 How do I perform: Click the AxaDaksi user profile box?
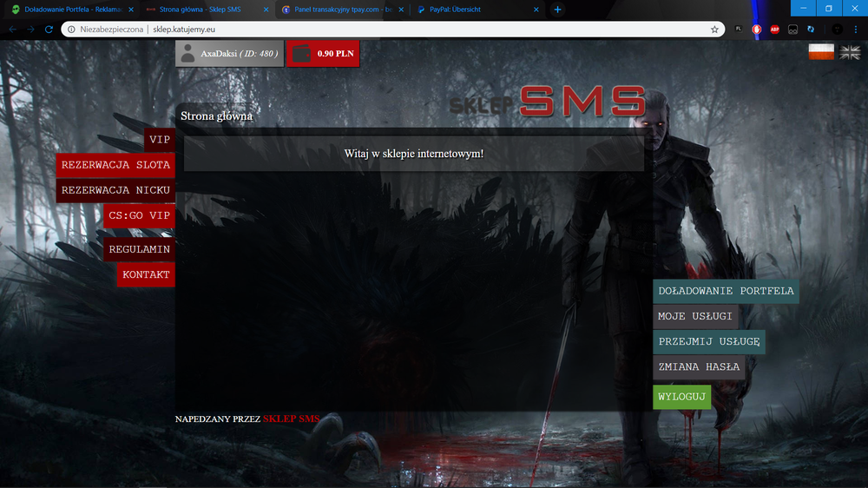pyautogui.click(x=229, y=54)
